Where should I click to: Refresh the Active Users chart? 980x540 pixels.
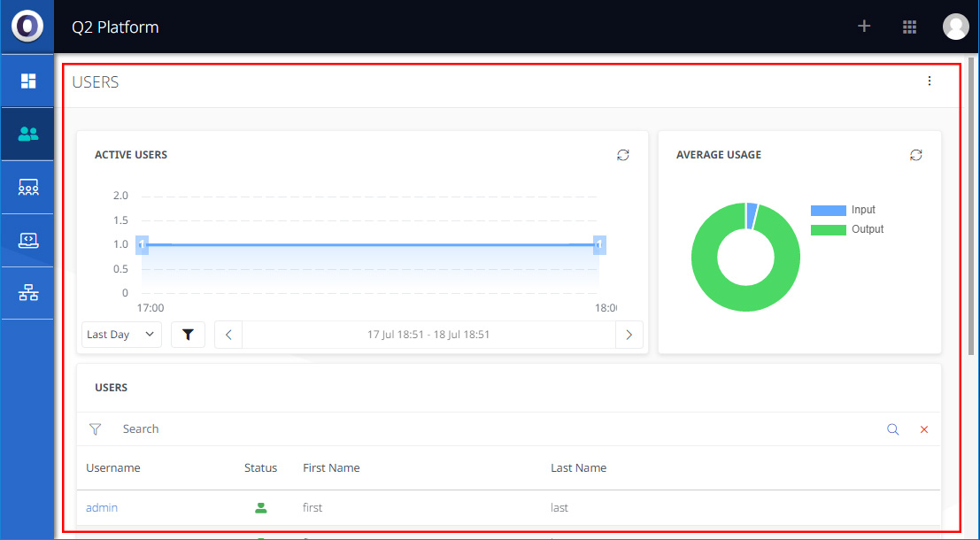[623, 155]
